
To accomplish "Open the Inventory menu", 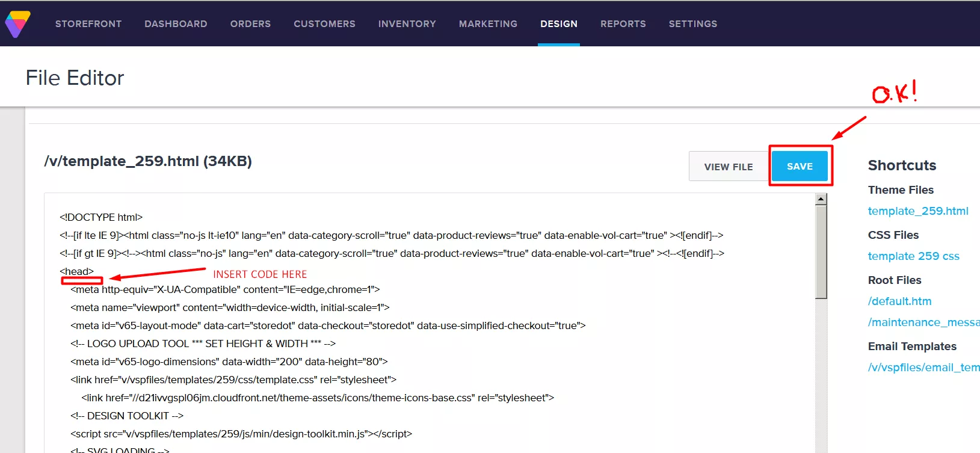I will (407, 24).
